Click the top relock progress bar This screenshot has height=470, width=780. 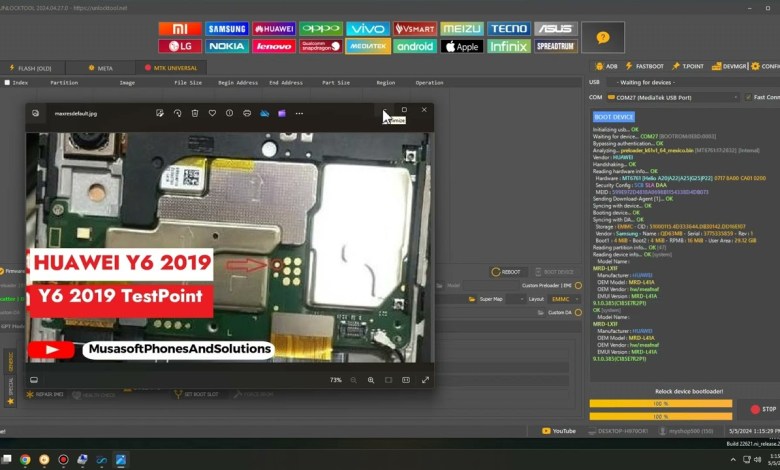(x=660, y=403)
